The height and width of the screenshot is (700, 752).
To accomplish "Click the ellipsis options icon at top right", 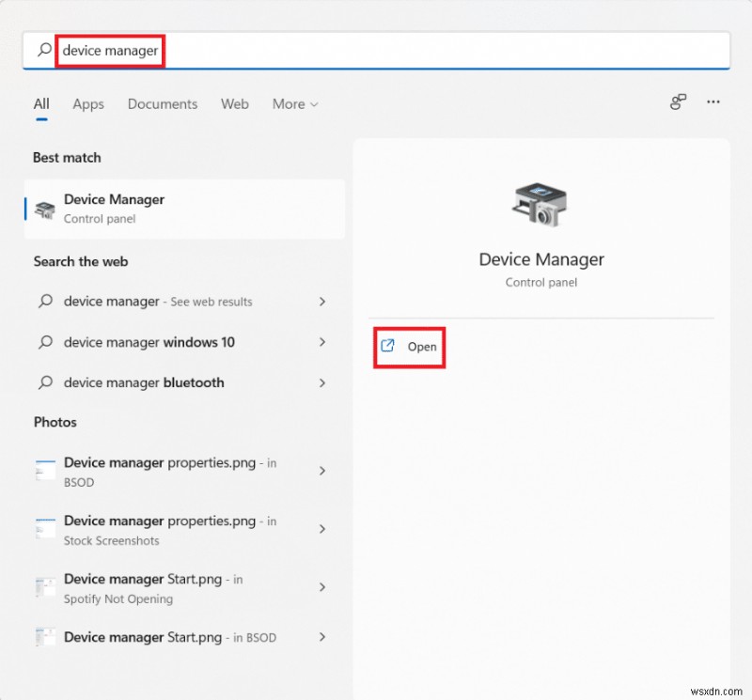I will (x=712, y=103).
